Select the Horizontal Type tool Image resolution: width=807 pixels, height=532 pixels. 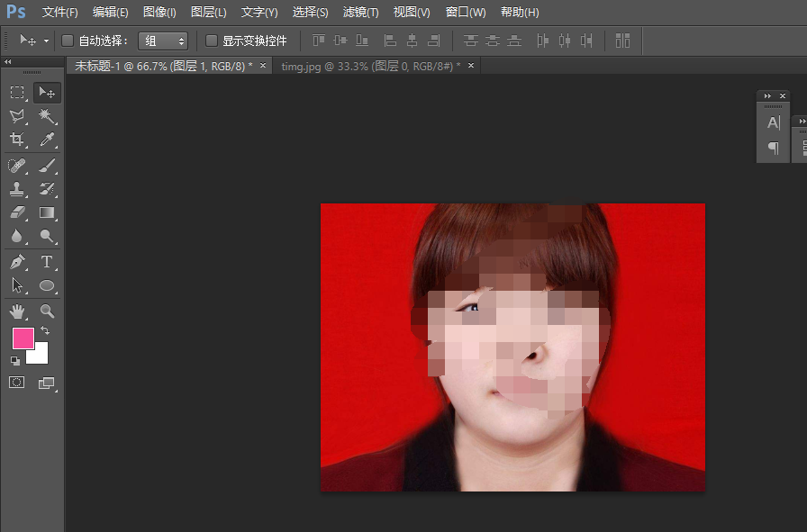click(x=47, y=262)
